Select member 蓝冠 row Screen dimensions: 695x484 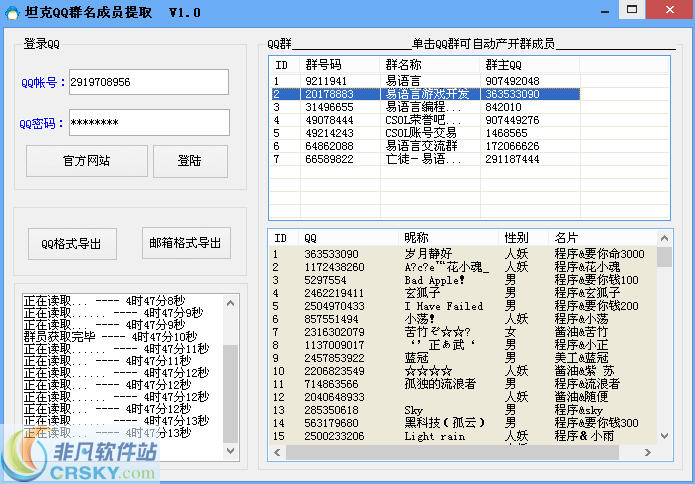coord(463,358)
